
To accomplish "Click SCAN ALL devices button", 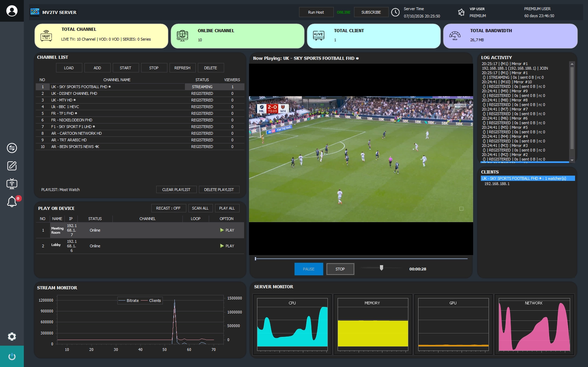I will (x=200, y=208).
